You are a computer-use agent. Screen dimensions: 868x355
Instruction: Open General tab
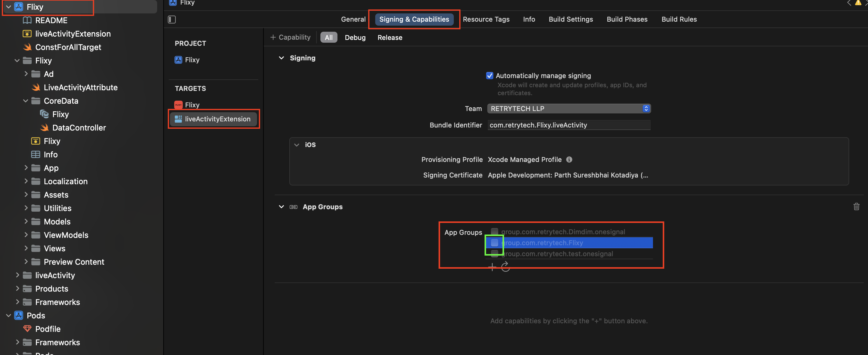353,19
